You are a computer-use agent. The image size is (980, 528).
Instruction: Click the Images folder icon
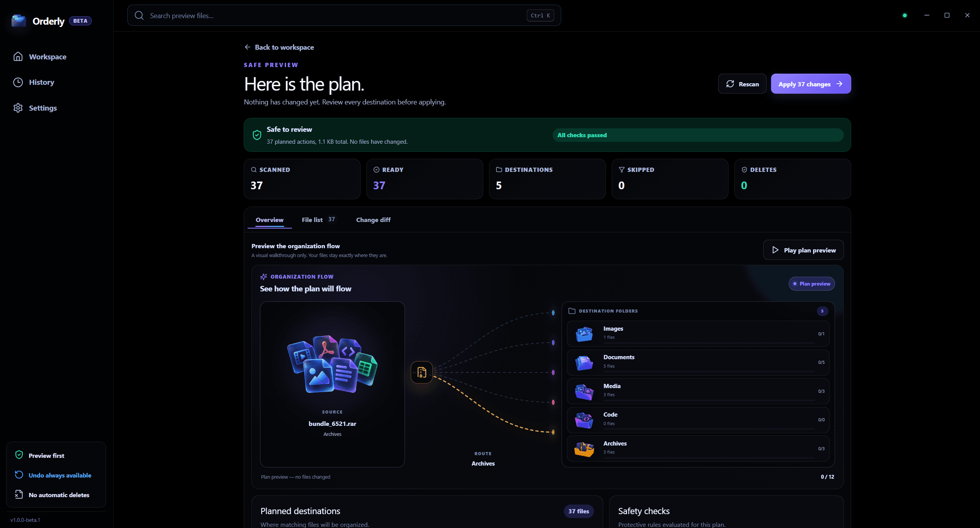[584, 334]
